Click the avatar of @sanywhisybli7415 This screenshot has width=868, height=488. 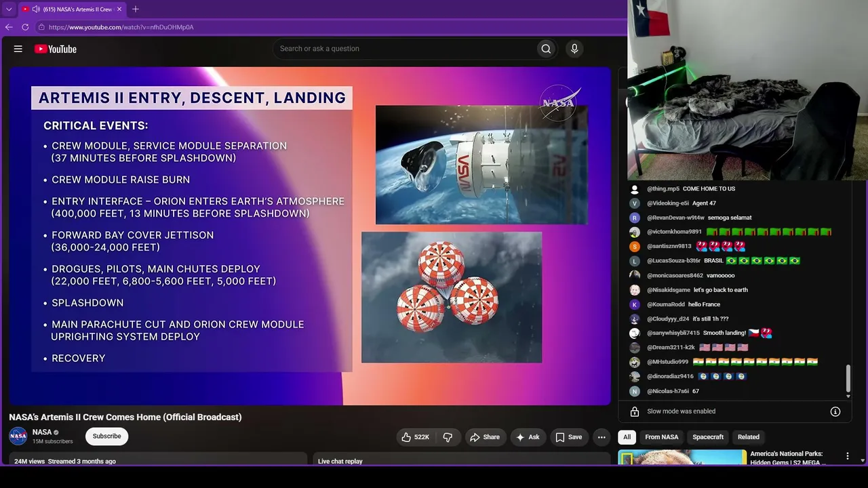click(x=635, y=333)
